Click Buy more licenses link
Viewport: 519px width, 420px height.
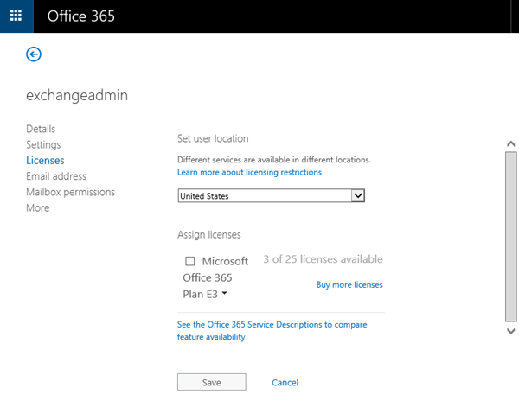pyautogui.click(x=349, y=284)
